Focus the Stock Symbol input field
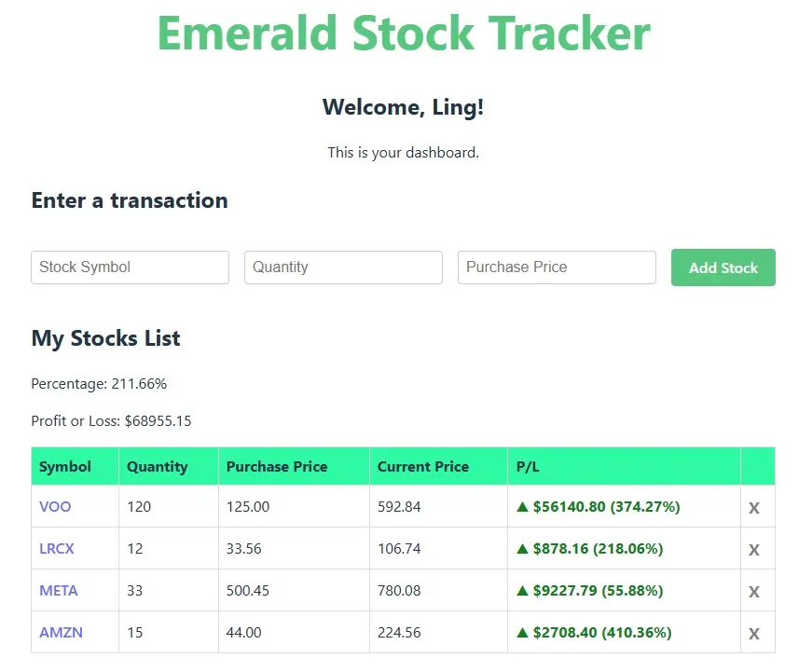Viewport: 799px width, 672px height. tap(130, 267)
